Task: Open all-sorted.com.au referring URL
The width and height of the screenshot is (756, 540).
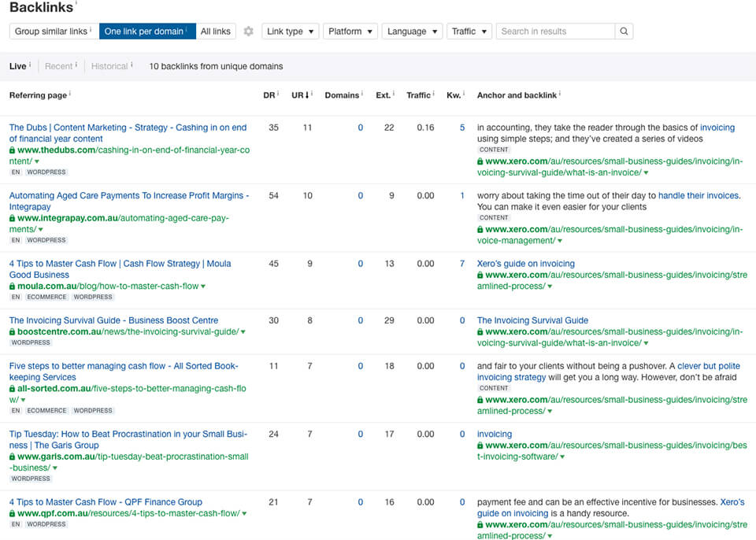Action: (x=128, y=394)
